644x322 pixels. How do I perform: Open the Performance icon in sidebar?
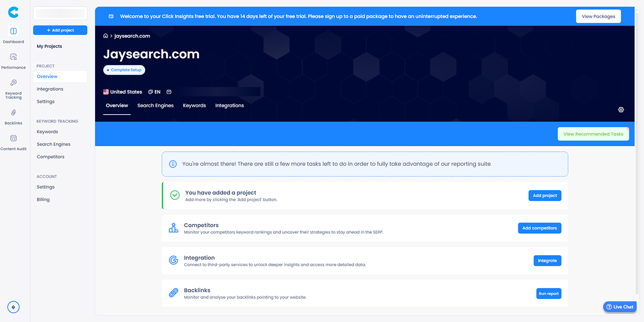(13, 57)
